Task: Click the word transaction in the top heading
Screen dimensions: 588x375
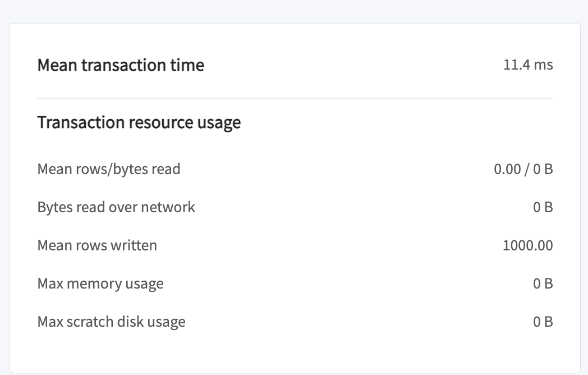Action: (124, 65)
